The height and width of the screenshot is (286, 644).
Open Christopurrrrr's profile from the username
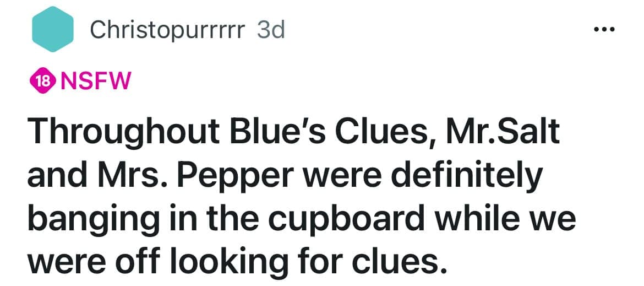167,30
